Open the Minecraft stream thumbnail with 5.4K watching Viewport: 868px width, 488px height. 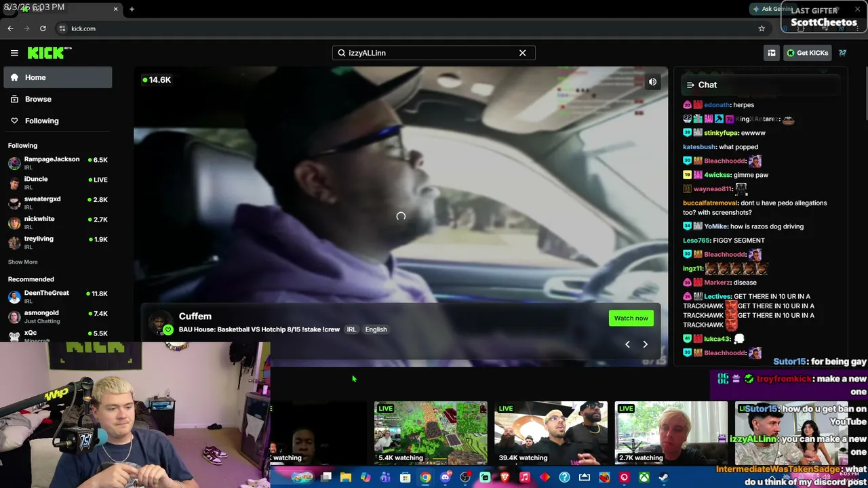coord(431,433)
